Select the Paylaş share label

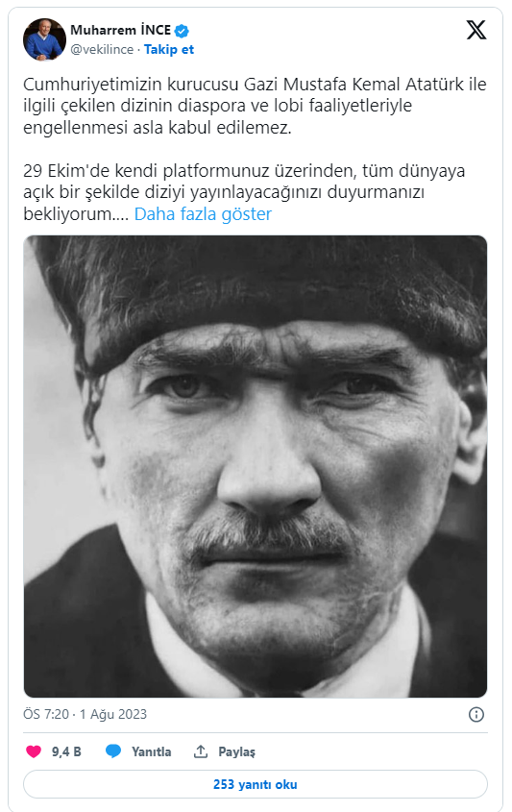236,751
